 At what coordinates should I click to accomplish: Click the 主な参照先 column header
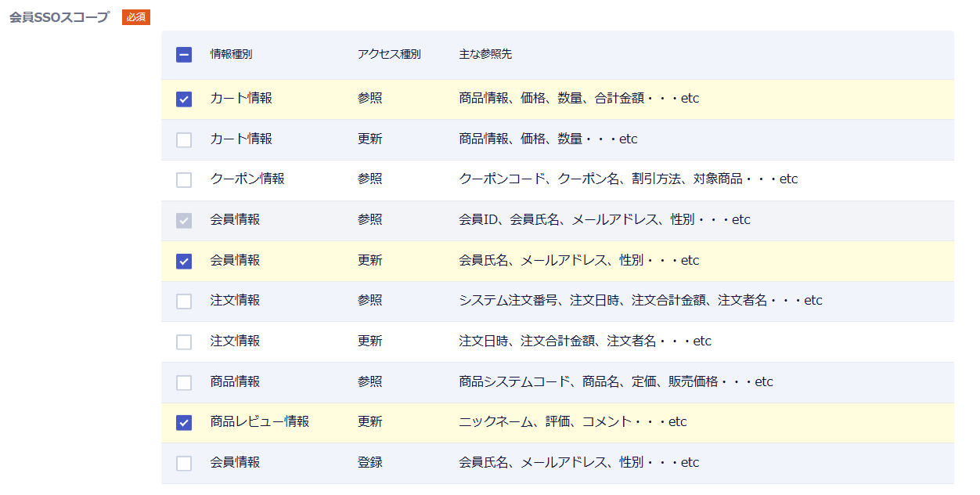[x=485, y=54]
